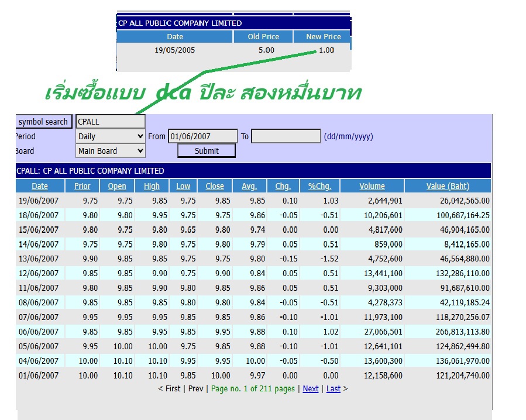Focus the CPALL symbol input field
Viewport: 526px width, 420px height.
(111, 122)
